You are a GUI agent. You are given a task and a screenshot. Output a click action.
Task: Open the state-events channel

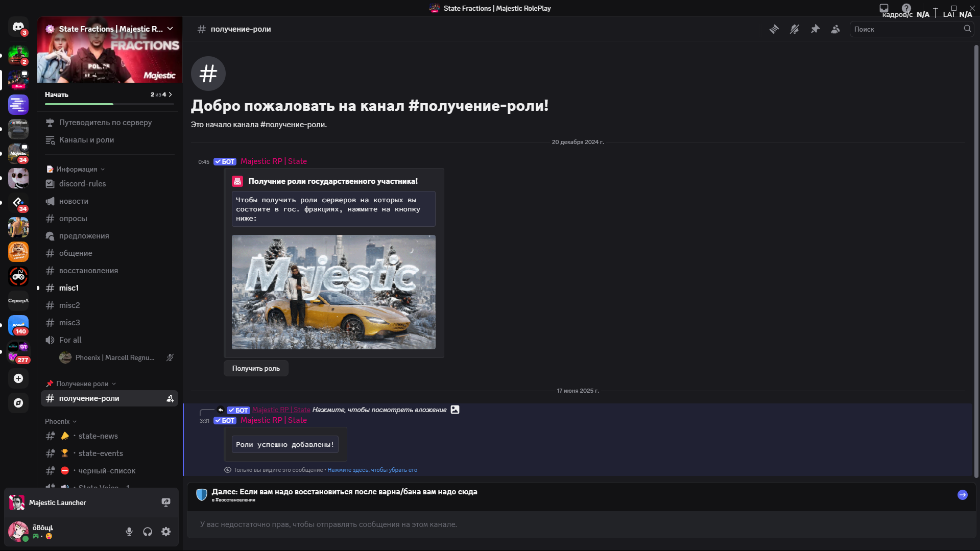point(109,453)
